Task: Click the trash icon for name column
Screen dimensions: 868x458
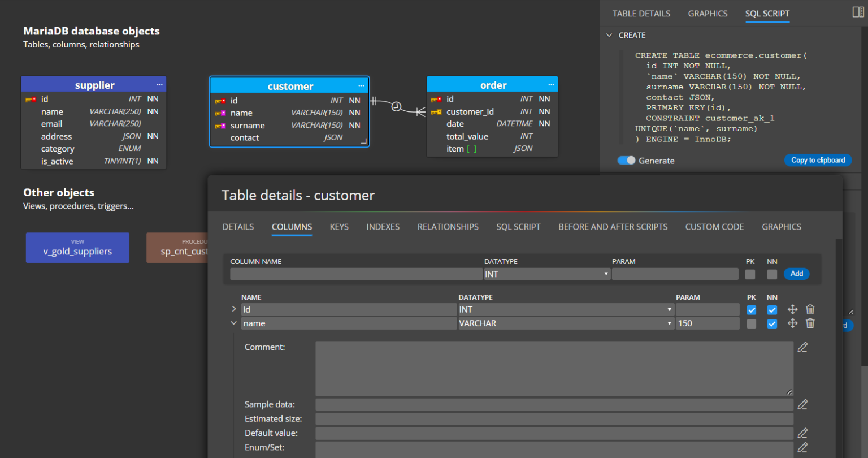Action: click(810, 323)
